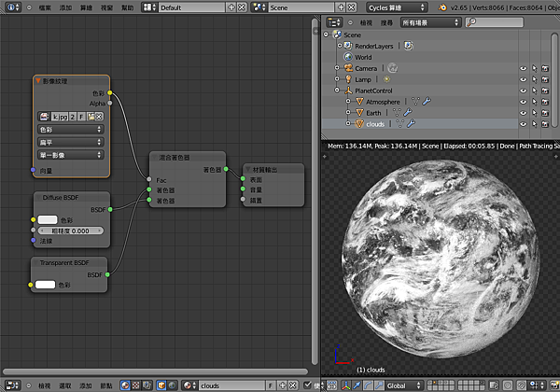Expand the RenderLayers tree item
This screenshot has height=392, width=560.
[x=340, y=46]
